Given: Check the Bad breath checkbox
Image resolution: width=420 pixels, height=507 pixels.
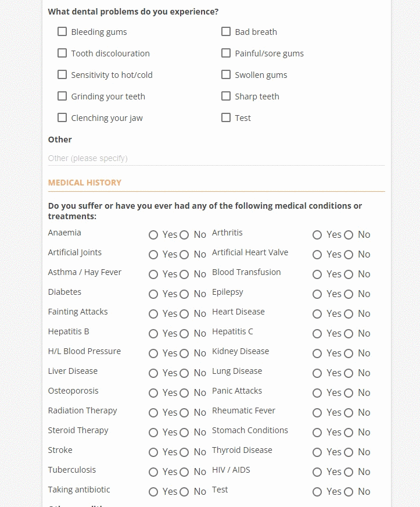Looking at the screenshot, I should [x=226, y=31].
